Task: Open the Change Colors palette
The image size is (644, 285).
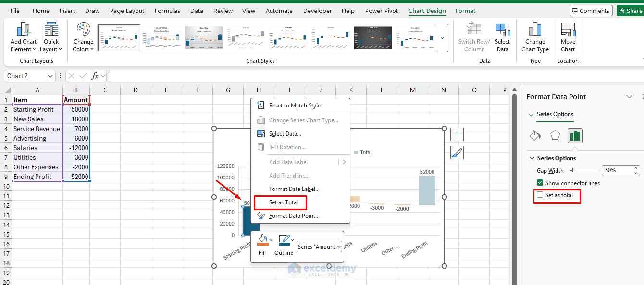Action: [83, 37]
